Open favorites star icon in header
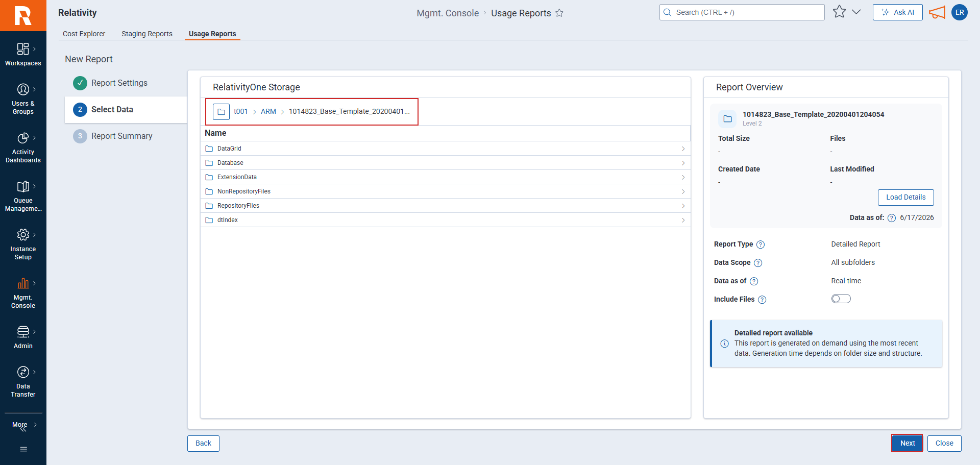Viewport: 980px width, 465px height. pyautogui.click(x=839, y=12)
